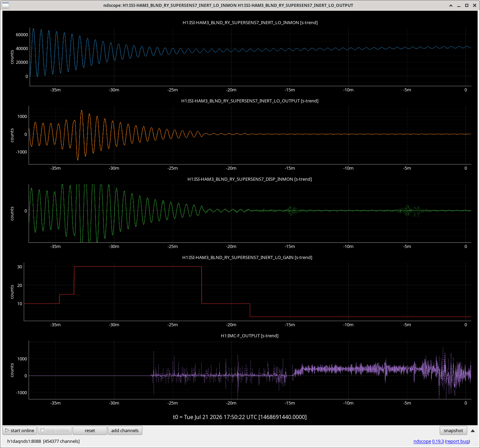Open the 0.19.3 version link

tap(438, 441)
